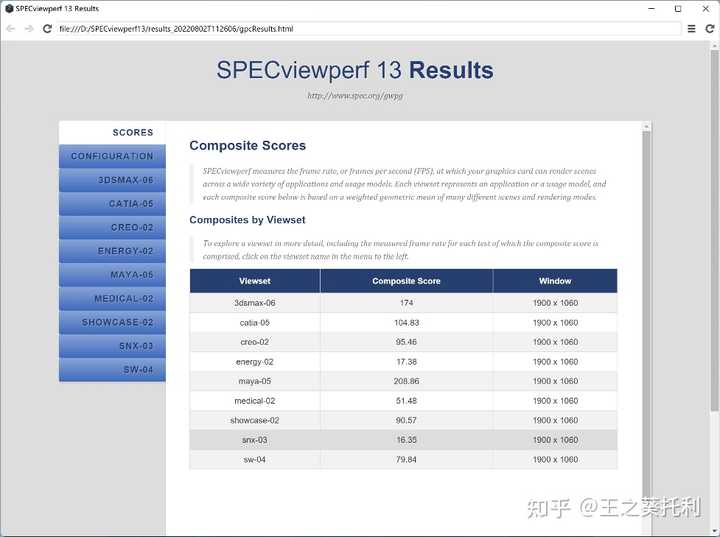Click the 51.48 composite score value
Screen dimensions: 720x537
(406, 401)
